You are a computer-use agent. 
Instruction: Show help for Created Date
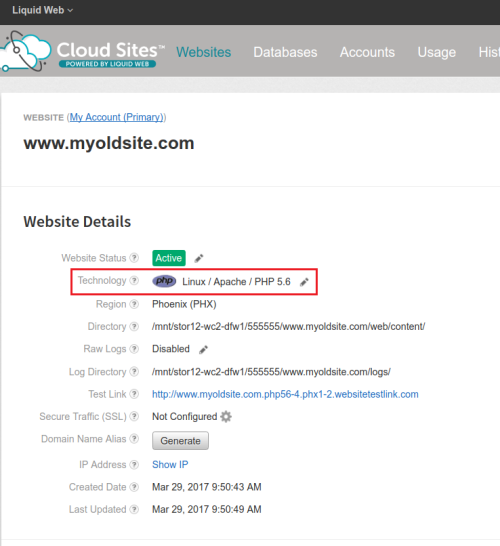pyautogui.click(x=134, y=487)
